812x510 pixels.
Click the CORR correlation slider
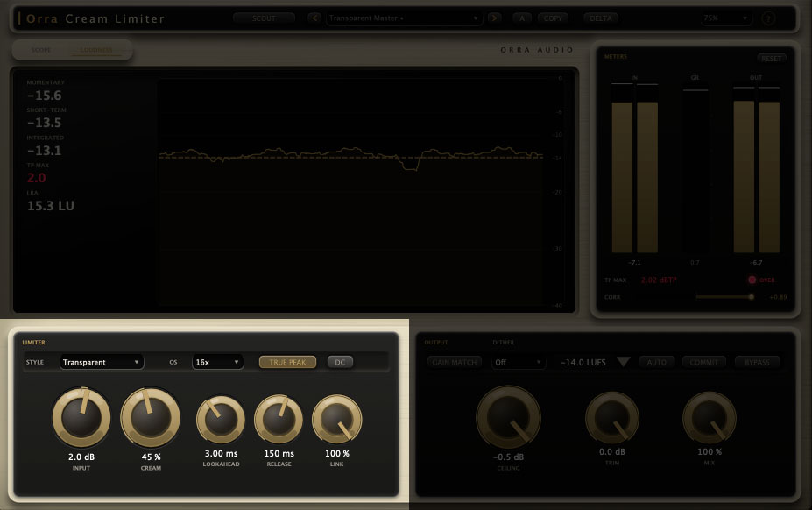point(724,297)
